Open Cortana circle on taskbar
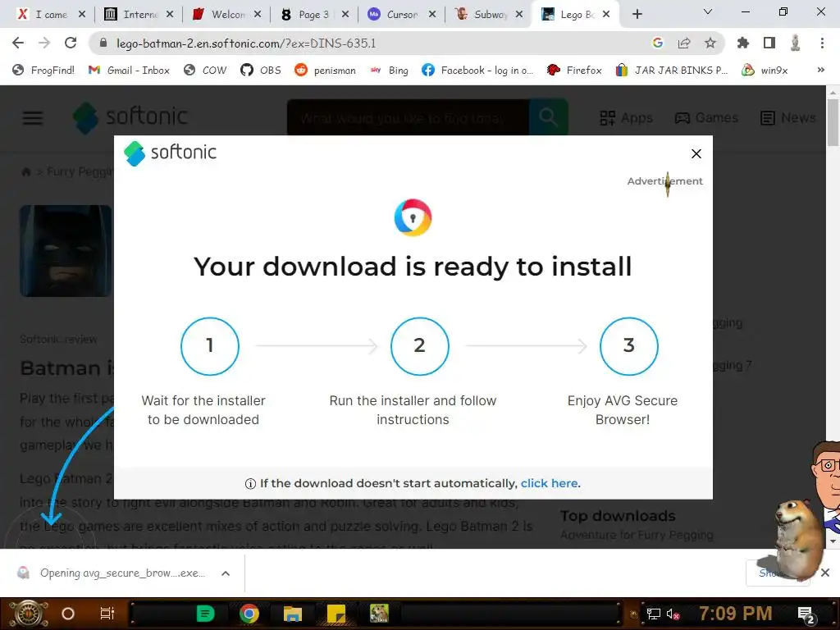 tap(68, 614)
